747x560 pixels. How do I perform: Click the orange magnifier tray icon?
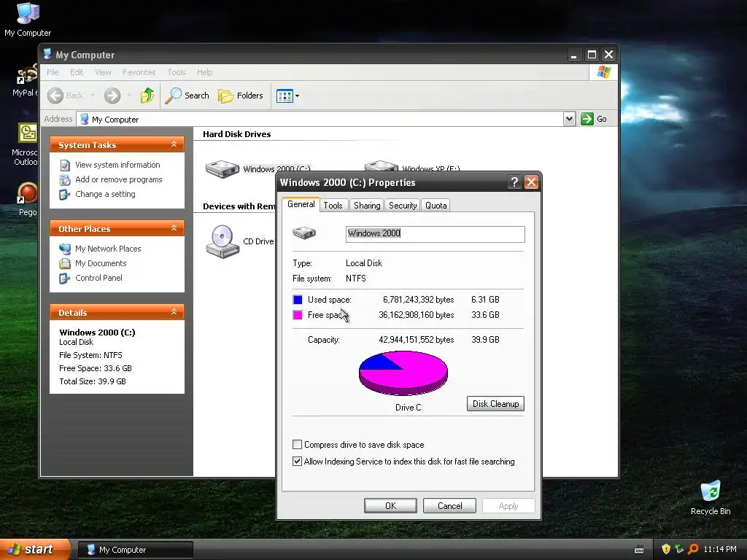[693, 549]
